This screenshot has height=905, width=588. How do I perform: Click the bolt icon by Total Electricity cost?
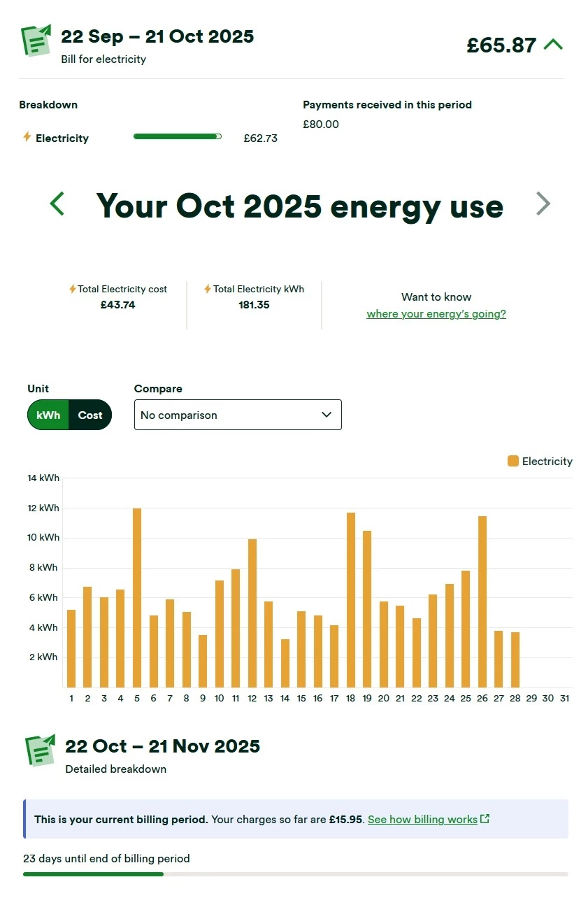point(72,289)
